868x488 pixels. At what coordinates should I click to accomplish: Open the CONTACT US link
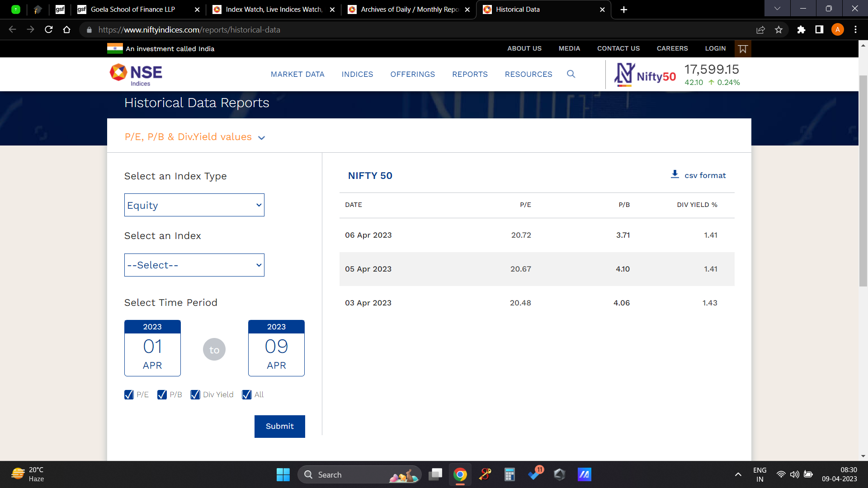click(618, 48)
